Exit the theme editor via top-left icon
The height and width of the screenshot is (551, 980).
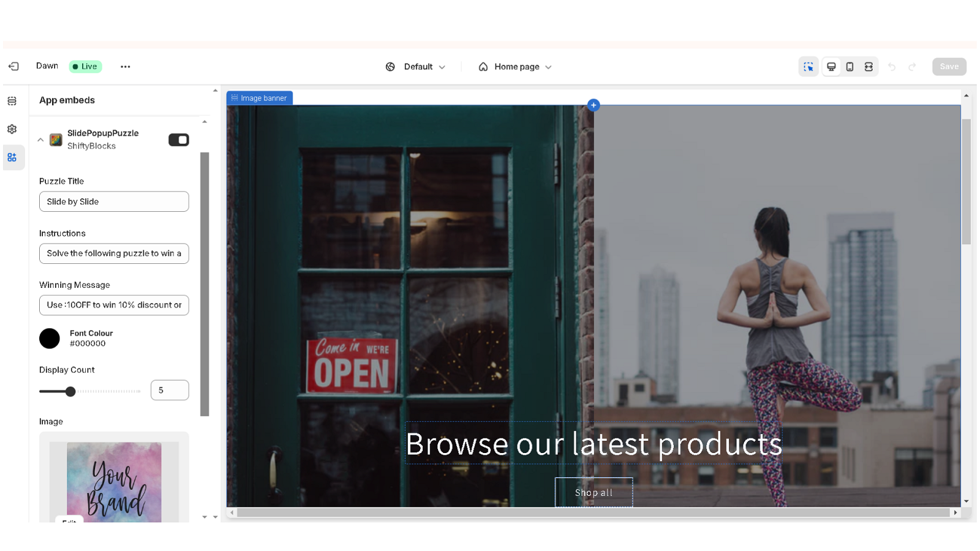[13, 66]
